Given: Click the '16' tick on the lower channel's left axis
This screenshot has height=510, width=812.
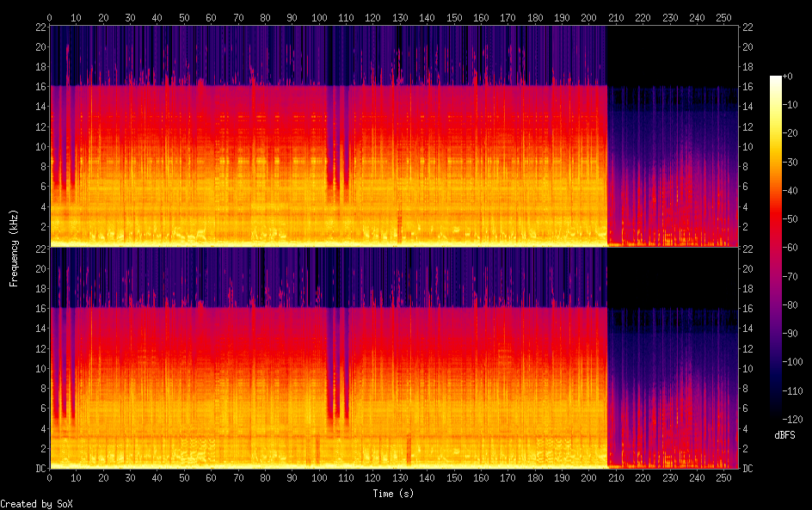Looking at the screenshot, I should click(41, 309).
